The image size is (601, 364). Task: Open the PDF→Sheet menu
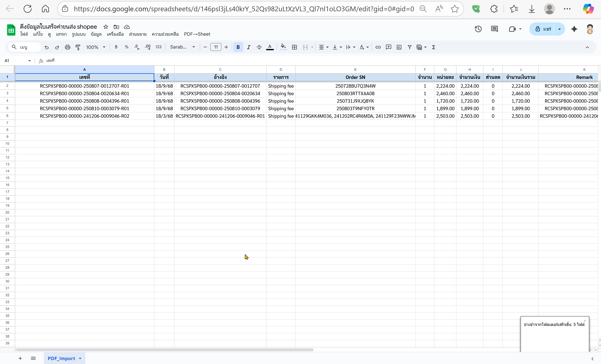point(197,34)
